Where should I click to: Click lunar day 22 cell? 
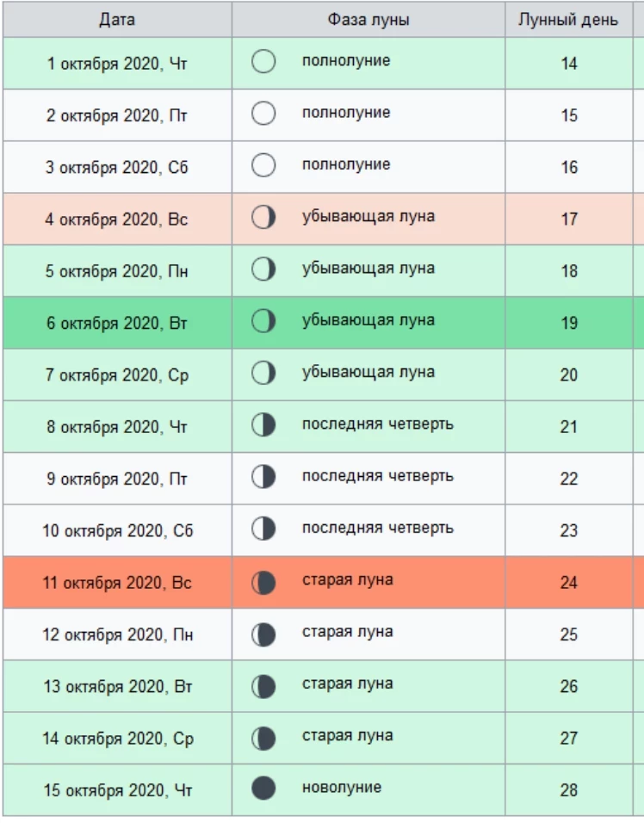(568, 479)
